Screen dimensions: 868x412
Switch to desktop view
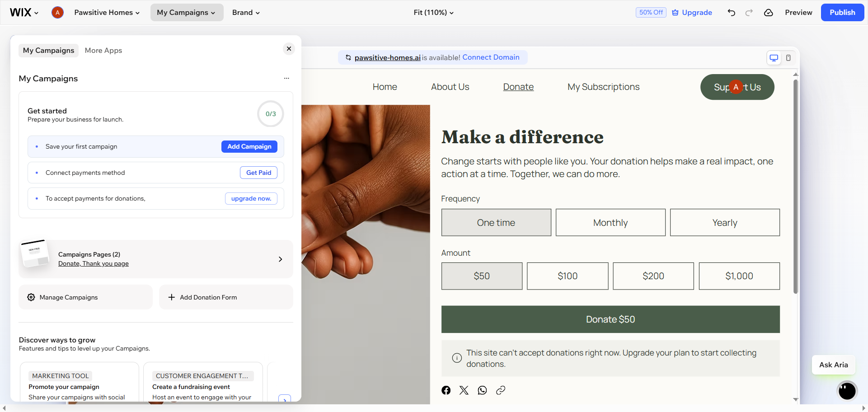(x=774, y=58)
